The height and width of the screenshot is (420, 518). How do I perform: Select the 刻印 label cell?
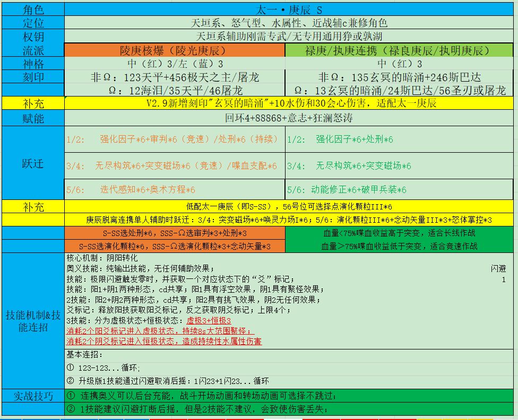click(33, 76)
